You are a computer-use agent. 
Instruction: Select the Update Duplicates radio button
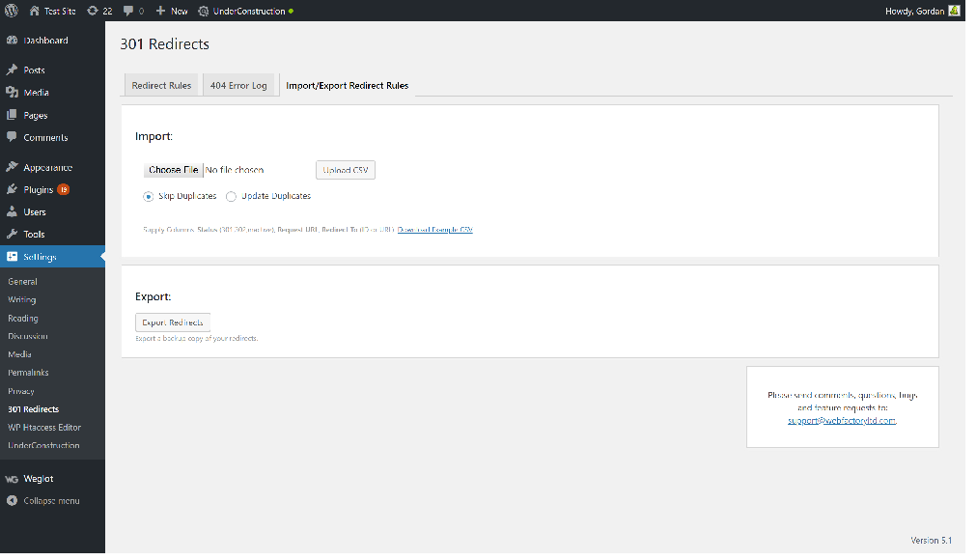click(231, 197)
